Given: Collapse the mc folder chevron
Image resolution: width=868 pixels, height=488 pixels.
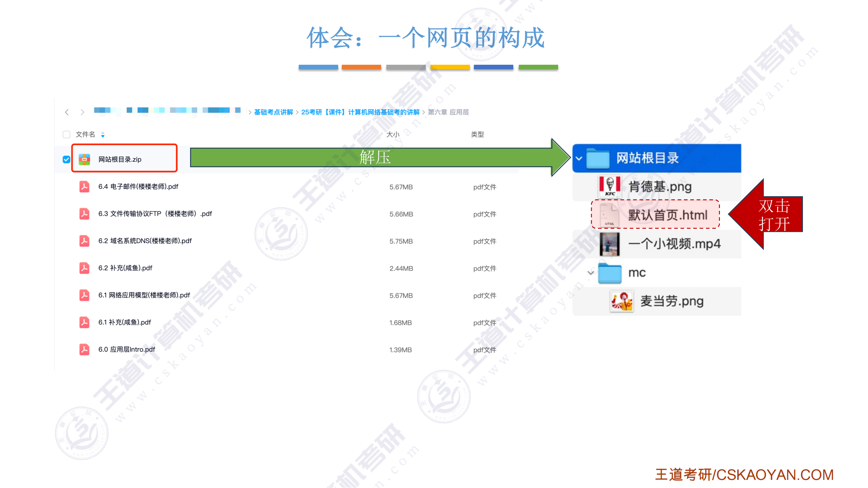Looking at the screenshot, I should coord(590,272).
